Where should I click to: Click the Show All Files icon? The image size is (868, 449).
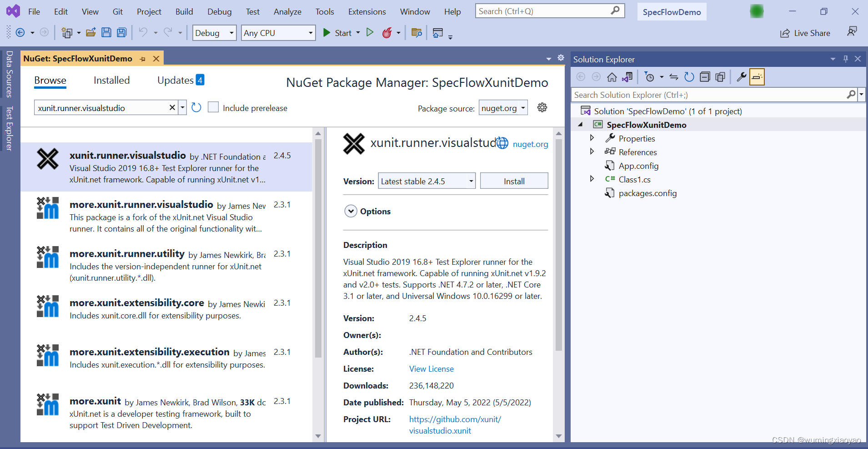pyautogui.click(x=720, y=77)
